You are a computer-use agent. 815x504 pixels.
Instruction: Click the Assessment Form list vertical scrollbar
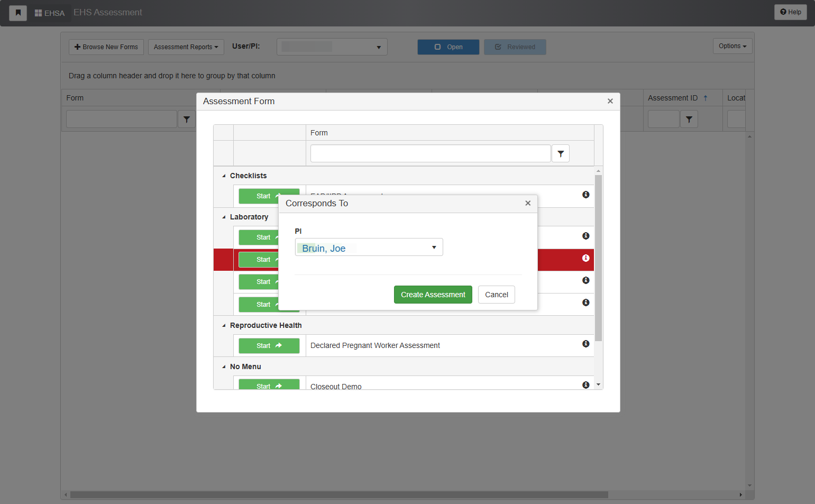pyautogui.click(x=599, y=258)
